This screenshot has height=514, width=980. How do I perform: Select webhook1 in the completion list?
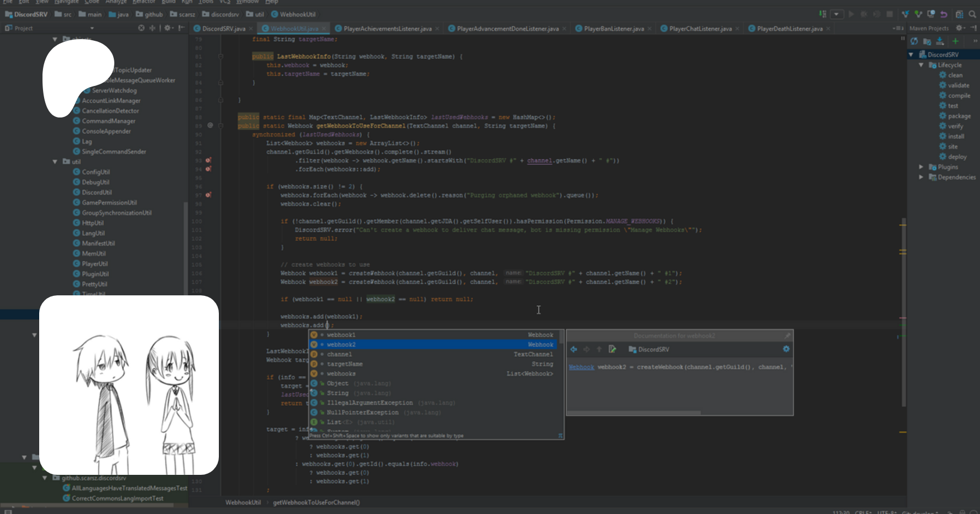tap(341, 335)
